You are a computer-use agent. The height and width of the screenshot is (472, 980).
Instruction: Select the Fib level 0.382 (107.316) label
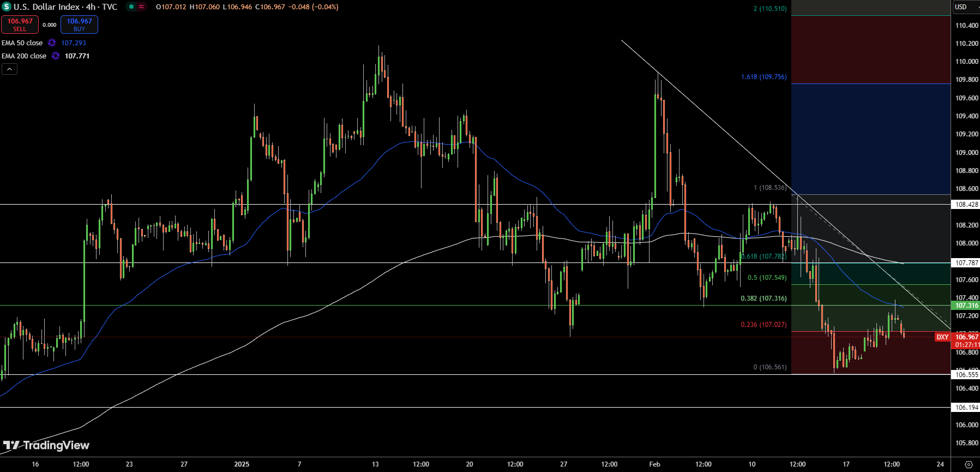point(764,298)
